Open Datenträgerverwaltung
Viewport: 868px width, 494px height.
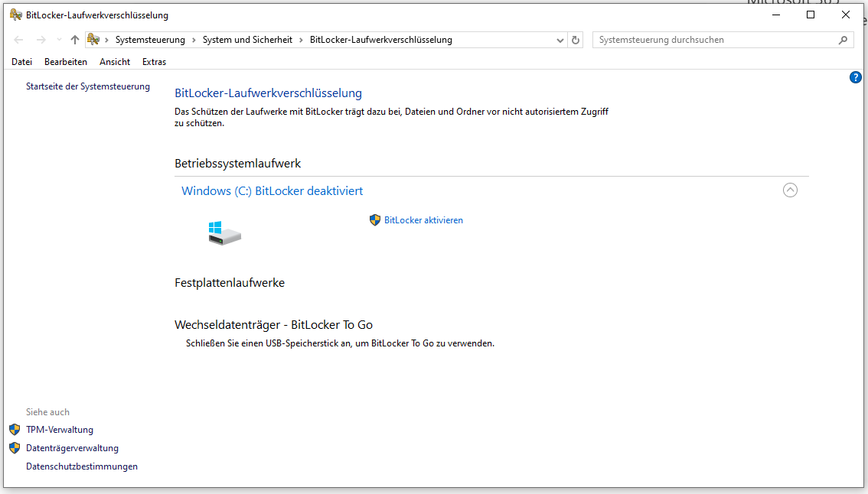tap(72, 448)
